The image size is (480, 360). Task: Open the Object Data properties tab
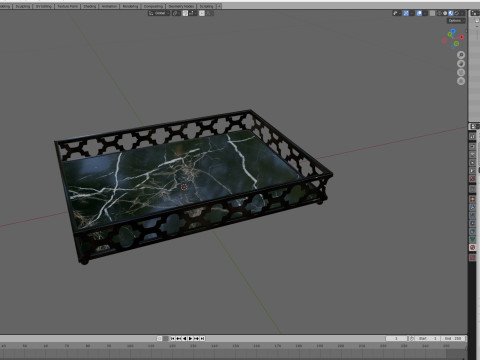point(473,239)
